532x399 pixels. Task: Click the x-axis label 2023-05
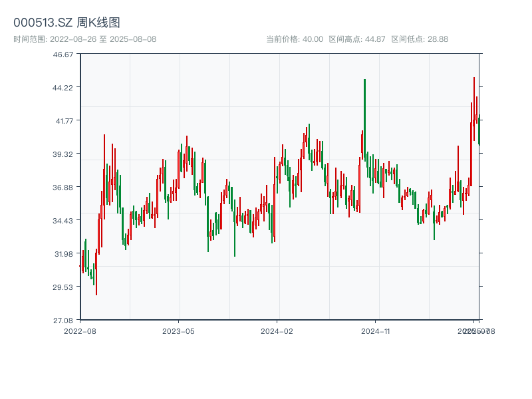click(x=178, y=331)
